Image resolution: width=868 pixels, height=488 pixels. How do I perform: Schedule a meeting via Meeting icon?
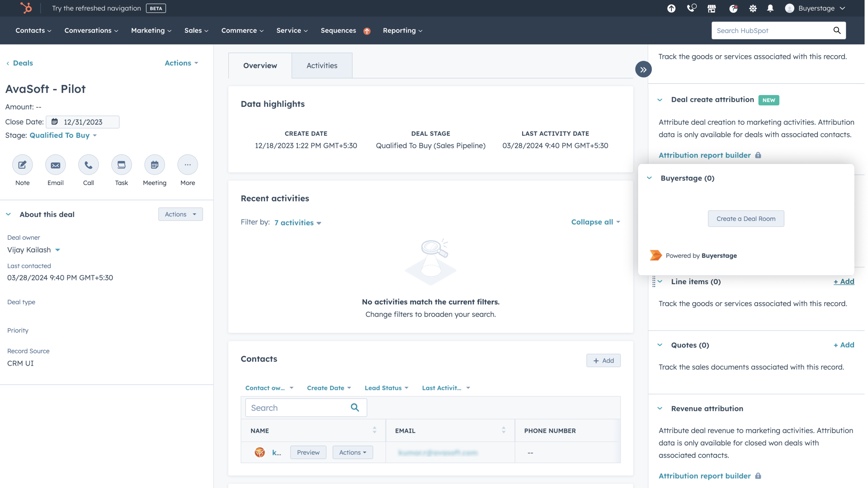pyautogui.click(x=155, y=165)
